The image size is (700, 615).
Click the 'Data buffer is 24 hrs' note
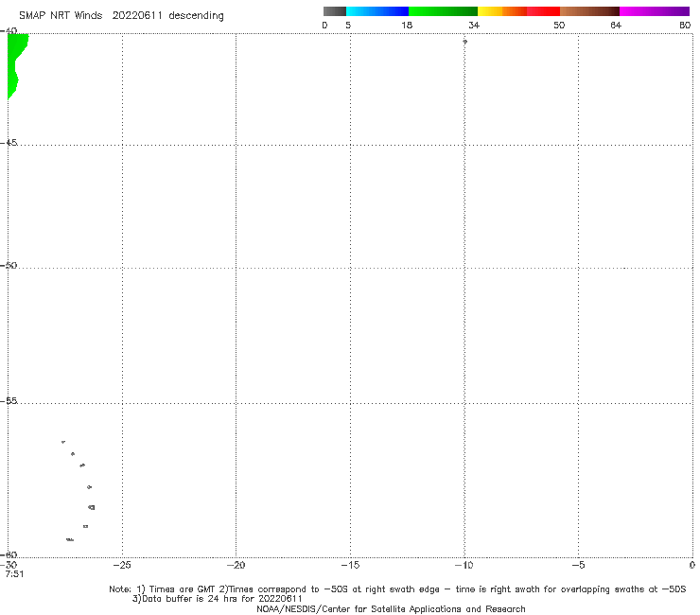click(217, 599)
